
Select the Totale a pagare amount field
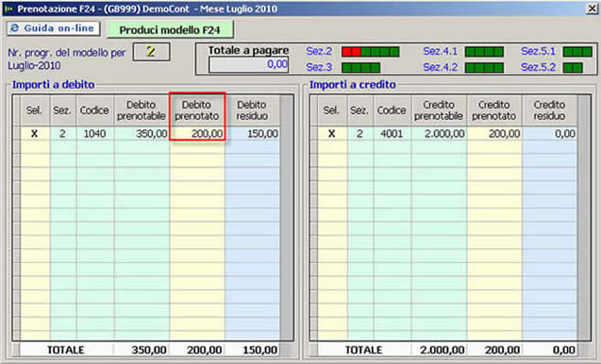[249, 64]
